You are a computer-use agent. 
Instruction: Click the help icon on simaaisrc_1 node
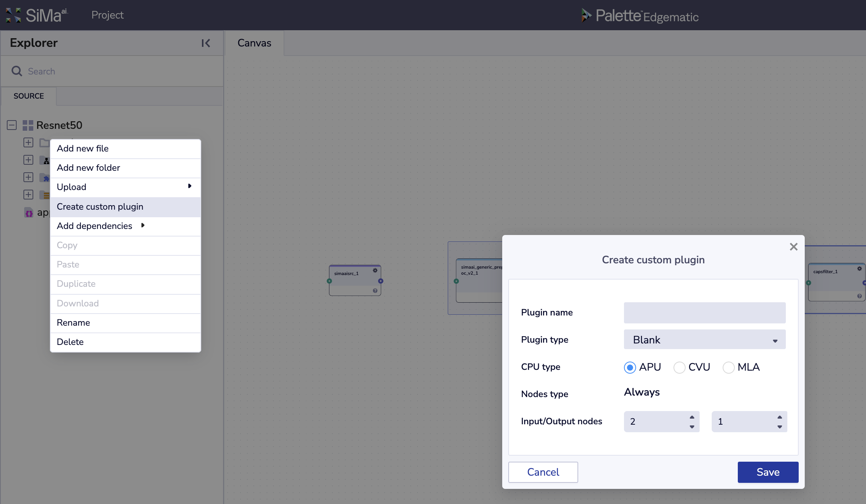[x=375, y=291]
